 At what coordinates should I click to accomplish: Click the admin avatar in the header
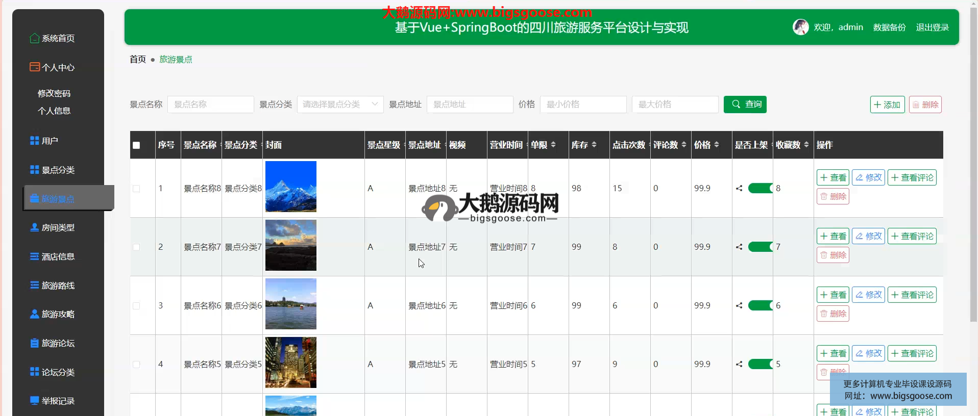pyautogui.click(x=800, y=27)
